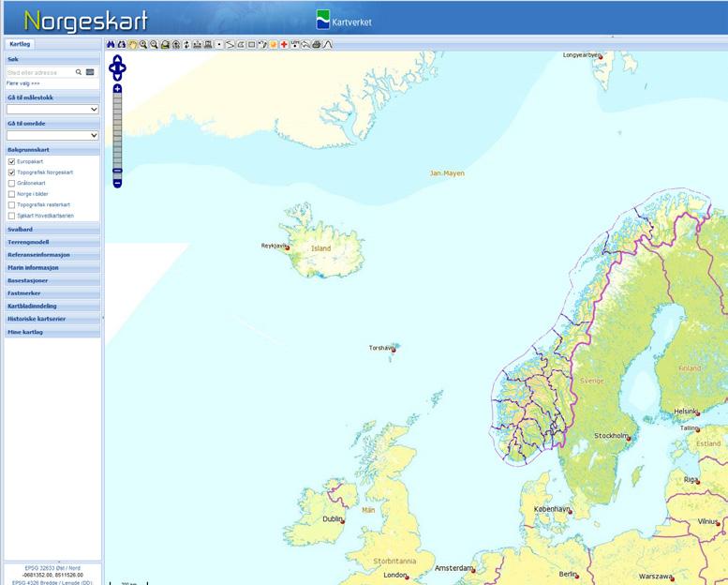Click the Dublin city marker

[x=343, y=522]
